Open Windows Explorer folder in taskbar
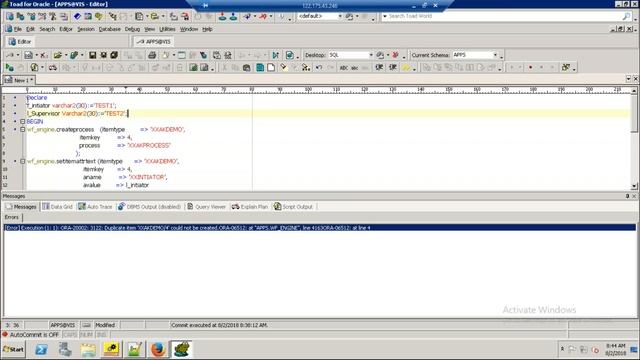The height and width of the screenshot is (360, 640). (88, 349)
